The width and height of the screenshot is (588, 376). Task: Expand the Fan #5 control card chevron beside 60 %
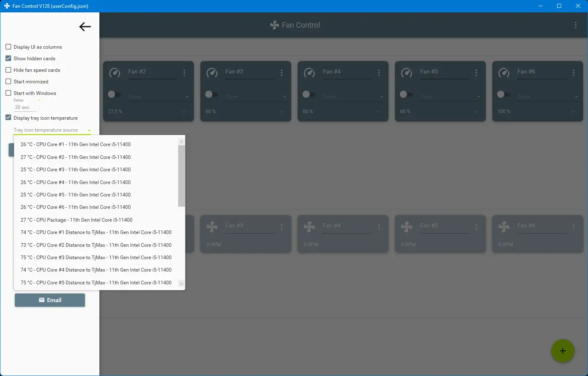click(476, 111)
